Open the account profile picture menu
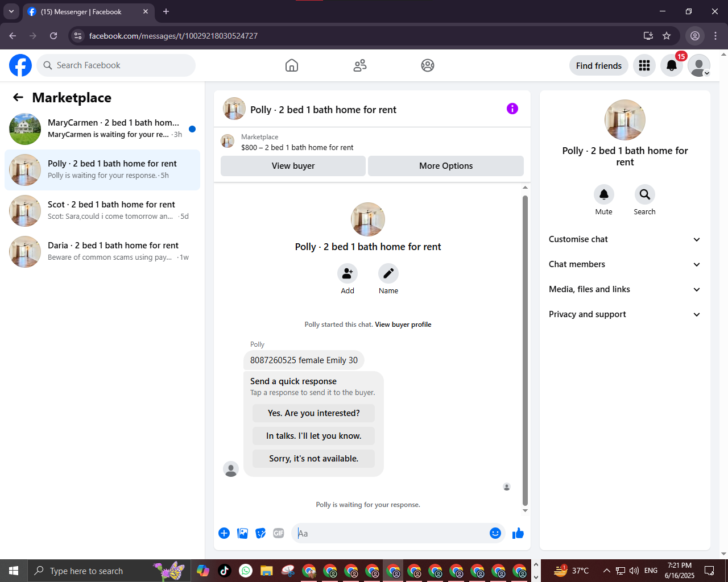 point(699,66)
